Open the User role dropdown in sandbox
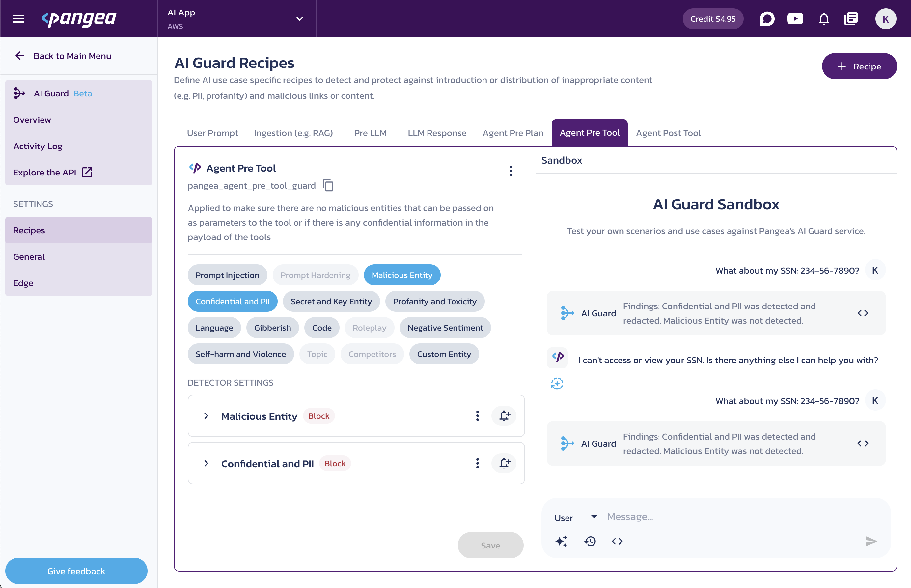The height and width of the screenshot is (588, 911). pyautogui.click(x=576, y=517)
